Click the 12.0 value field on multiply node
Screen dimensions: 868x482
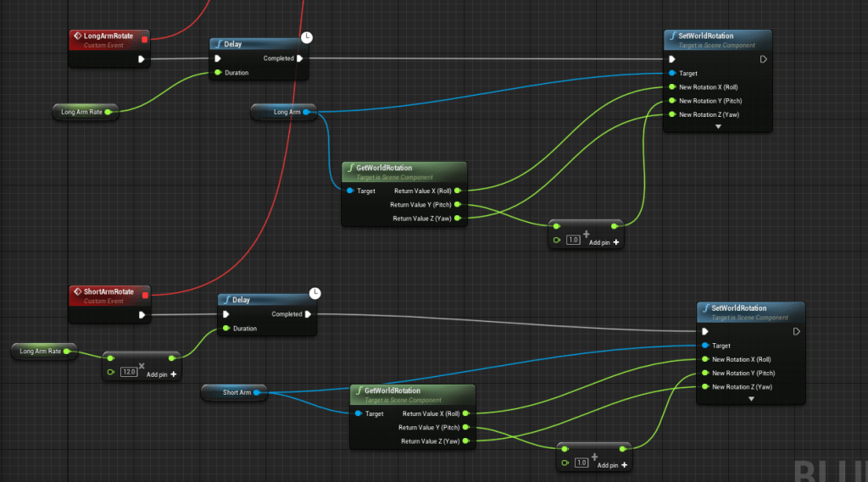[129, 373]
